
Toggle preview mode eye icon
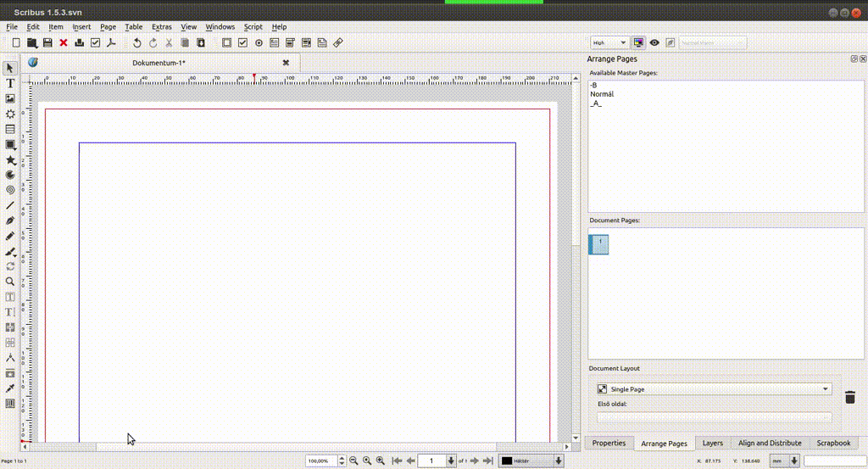pyautogui.click(x=654, y=42)
